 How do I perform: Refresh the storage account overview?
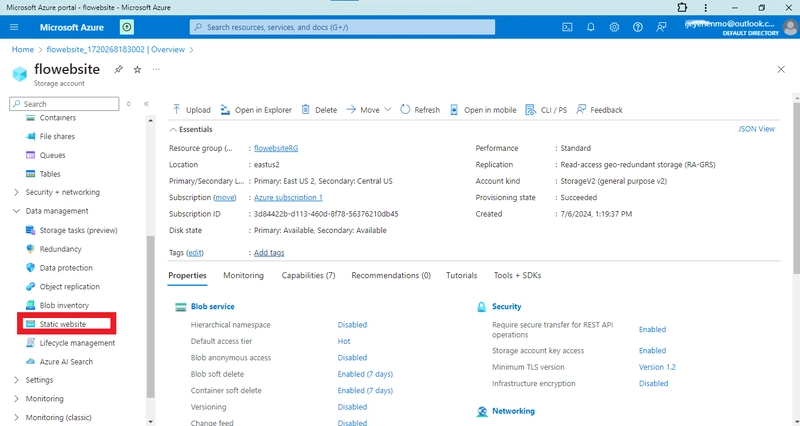[x=420, y=110]
